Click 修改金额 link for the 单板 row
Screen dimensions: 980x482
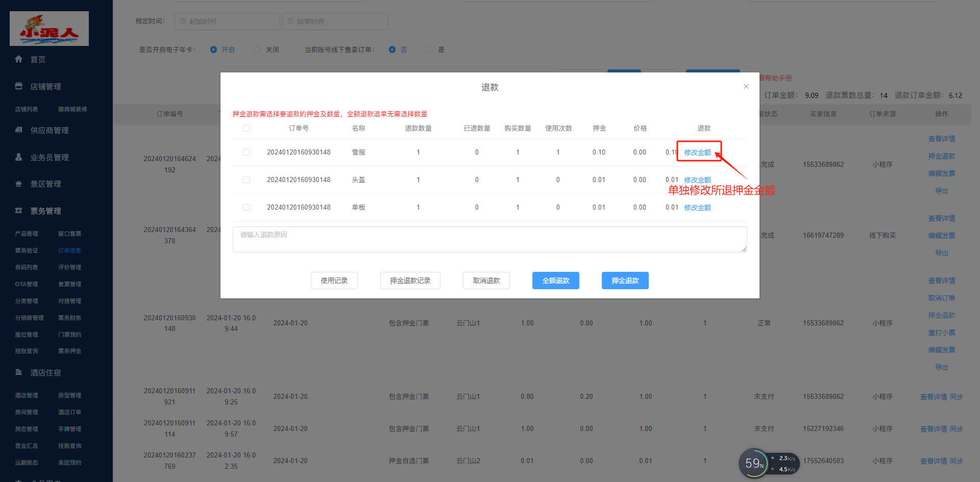coord(697,208)
